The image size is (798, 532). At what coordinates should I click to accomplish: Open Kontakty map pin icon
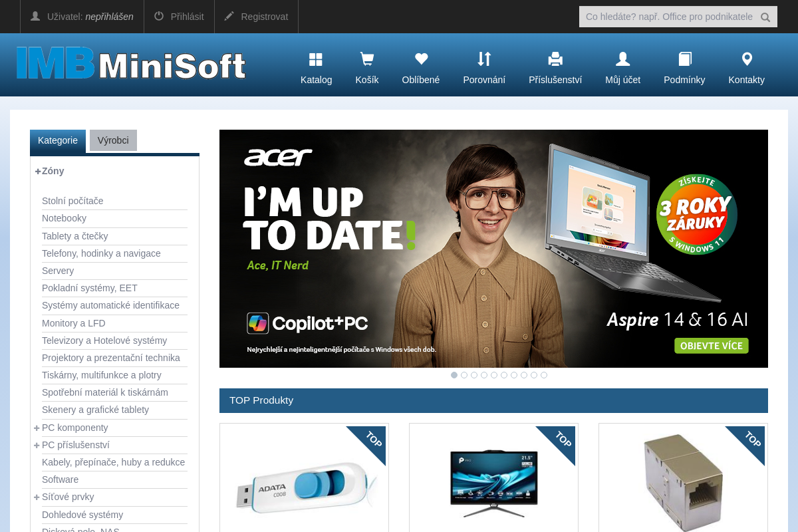pyautogui.click(x=747, y=59)
